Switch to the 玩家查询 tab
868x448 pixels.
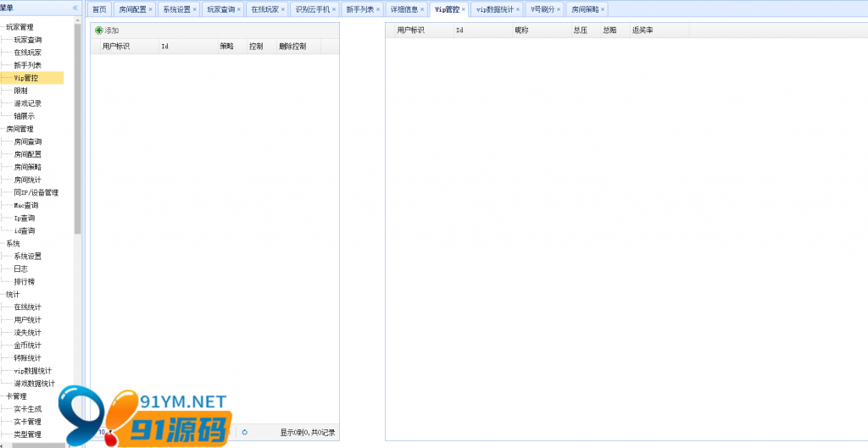(221, 9)
